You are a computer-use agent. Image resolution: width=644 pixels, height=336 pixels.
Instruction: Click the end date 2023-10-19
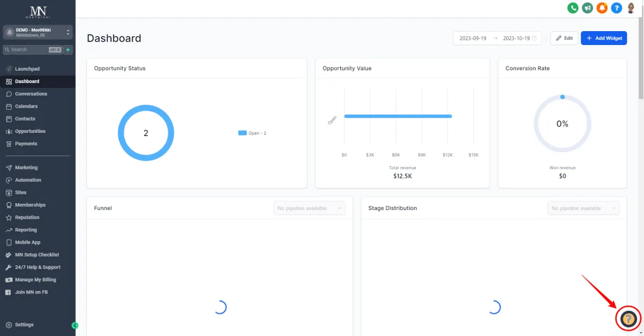point(516,39)
